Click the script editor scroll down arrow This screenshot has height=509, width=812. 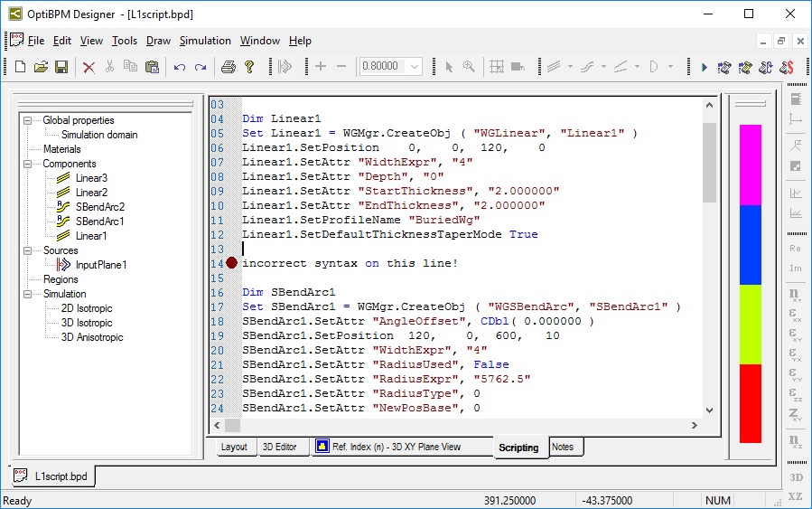coord(709,410)
